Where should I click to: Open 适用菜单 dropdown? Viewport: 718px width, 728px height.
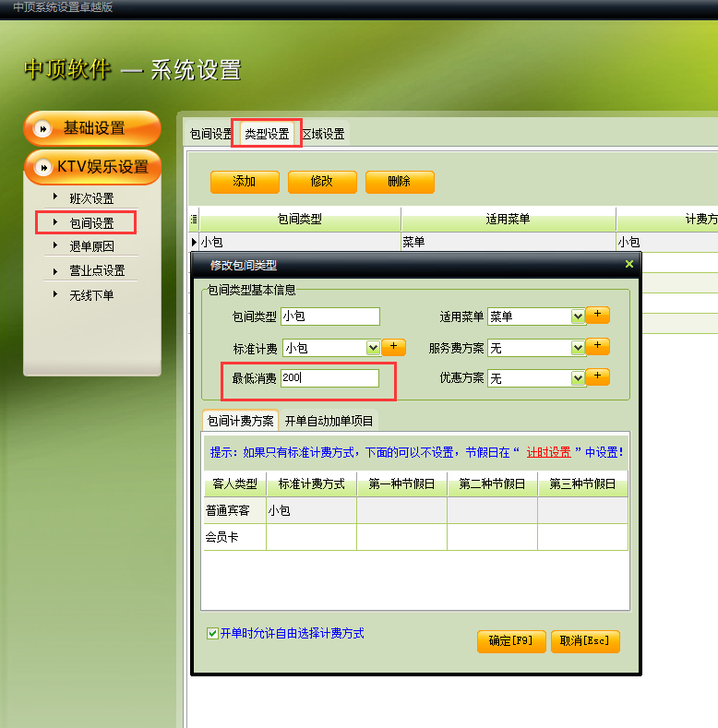578,316
